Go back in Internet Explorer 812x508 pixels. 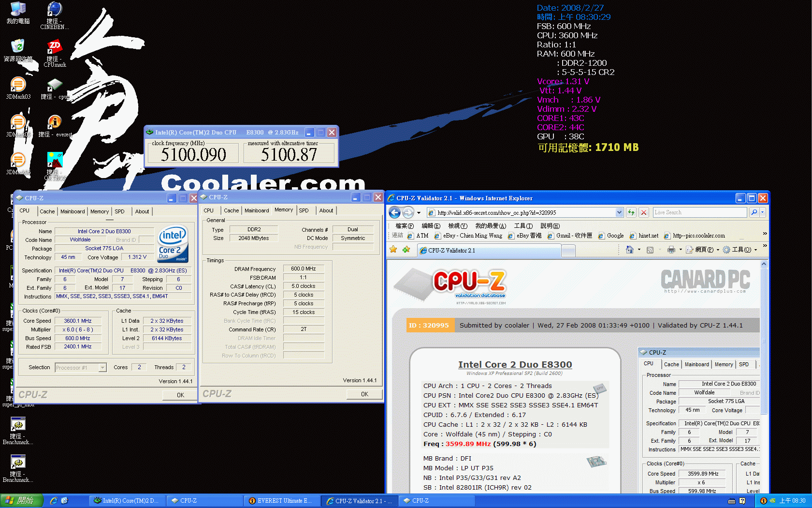click(x=394, y=212)
